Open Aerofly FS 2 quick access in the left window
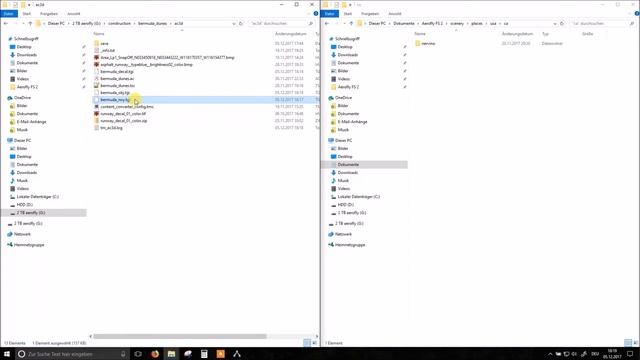 (27, 87)
